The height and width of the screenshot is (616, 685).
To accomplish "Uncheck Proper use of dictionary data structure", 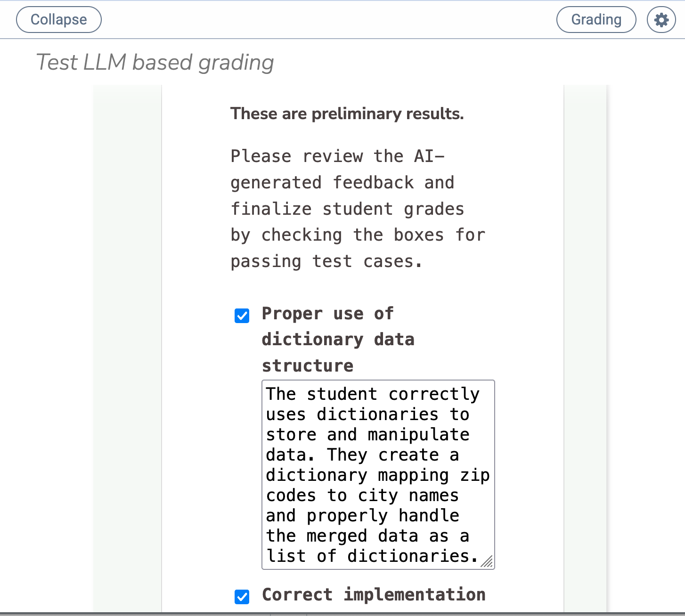I will [242, 316].
